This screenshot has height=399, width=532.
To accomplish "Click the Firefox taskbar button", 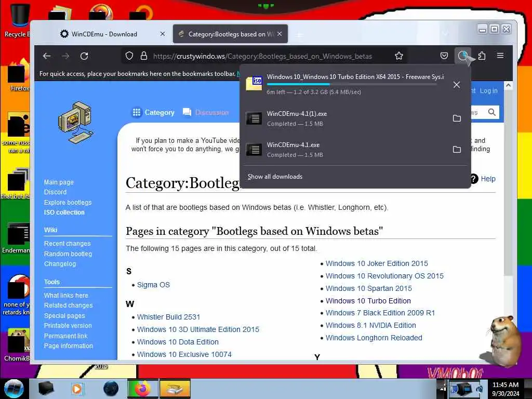I will [142, 389].
